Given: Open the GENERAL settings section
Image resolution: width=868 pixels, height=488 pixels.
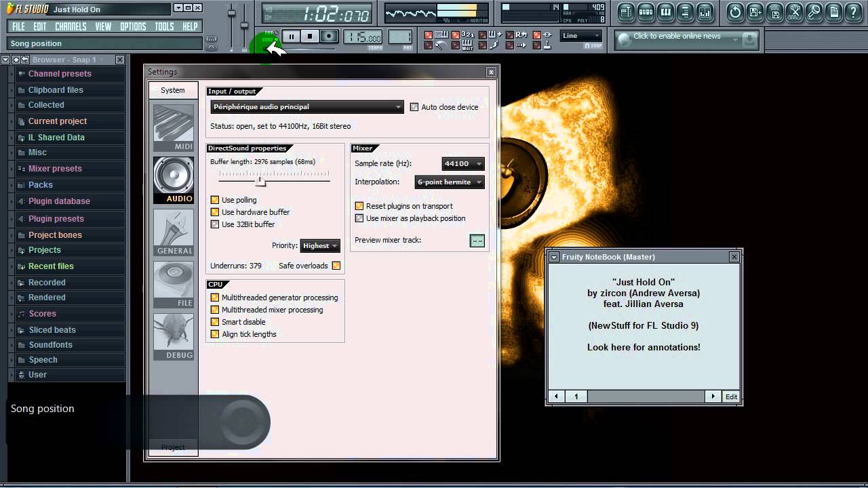Looking at the screenshot, I should click(174, 232).
